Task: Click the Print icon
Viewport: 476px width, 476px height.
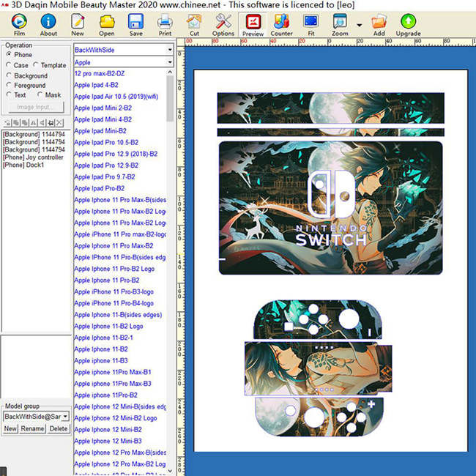Action: (165, 25)
